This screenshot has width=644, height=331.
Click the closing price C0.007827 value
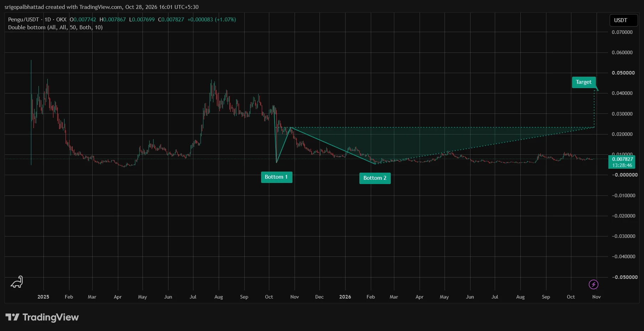pos(171,20)
